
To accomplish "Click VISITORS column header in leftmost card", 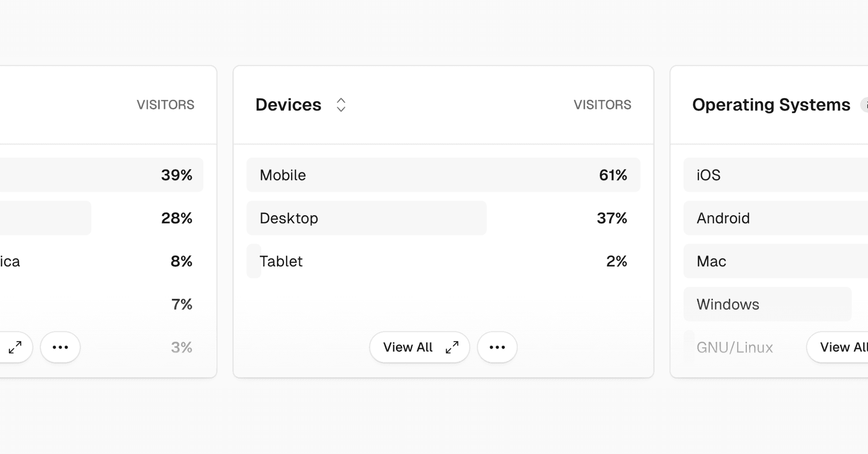I will [165, 105].
